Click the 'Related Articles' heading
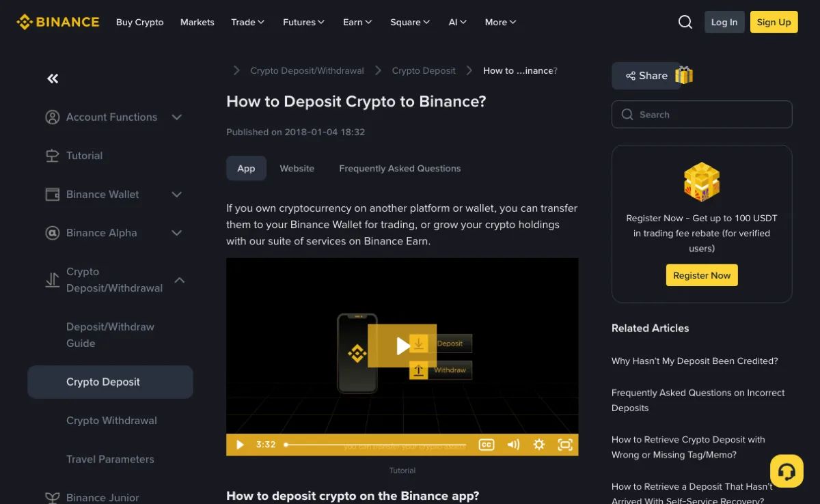This screenshot has width=820, height=504. pyautogui.click(x=650, y=328)
